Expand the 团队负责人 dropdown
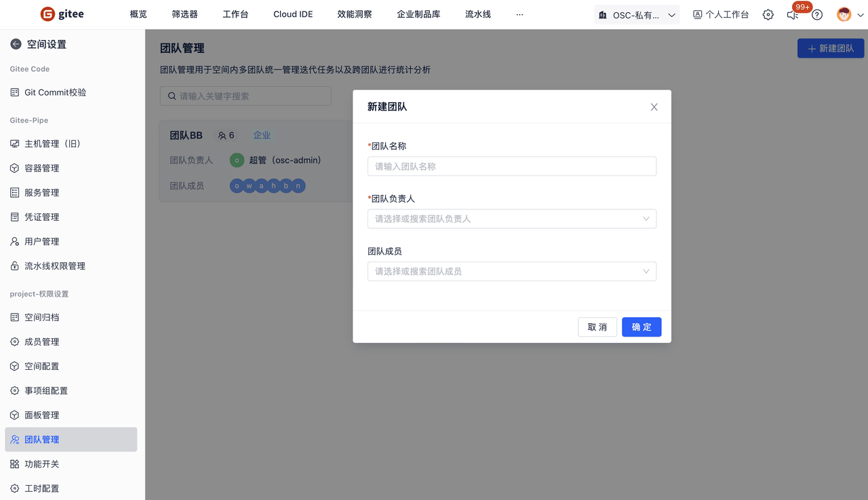The image size is (868, 500). pos(511,219)
